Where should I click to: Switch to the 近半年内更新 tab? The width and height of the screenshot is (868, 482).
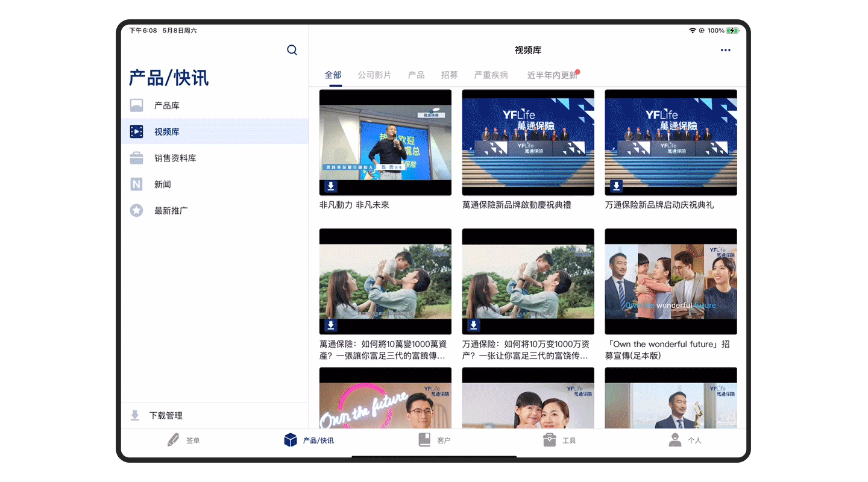(x=553, y=75)
